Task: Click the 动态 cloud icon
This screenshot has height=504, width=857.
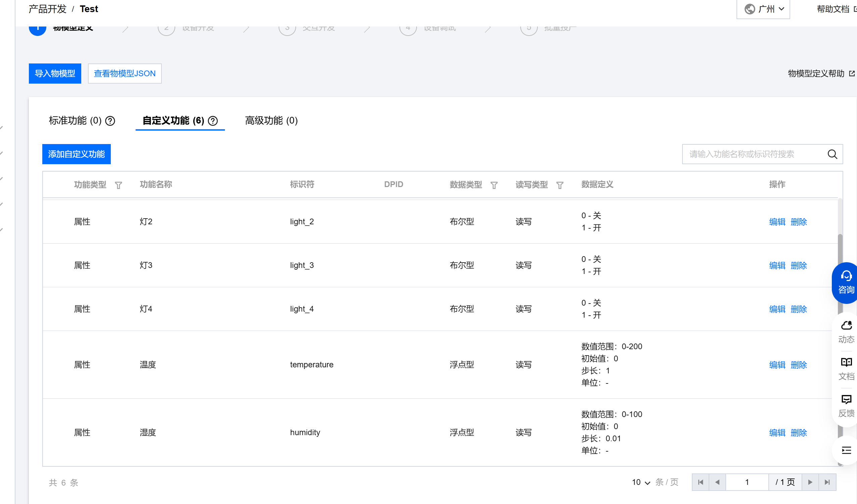Action: [x=846, y=326]
